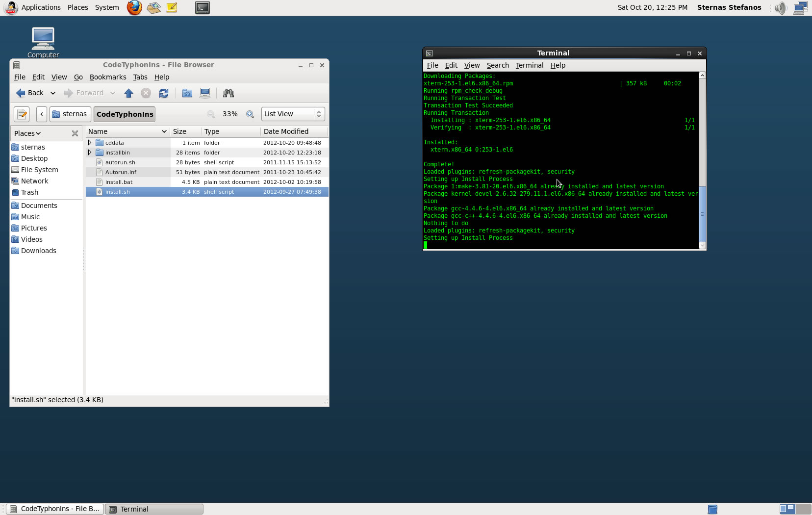The width and height of the screenshot is (812, 515).
Task: Open the Bookmarks menu
Action: click(x=108, y=77)
